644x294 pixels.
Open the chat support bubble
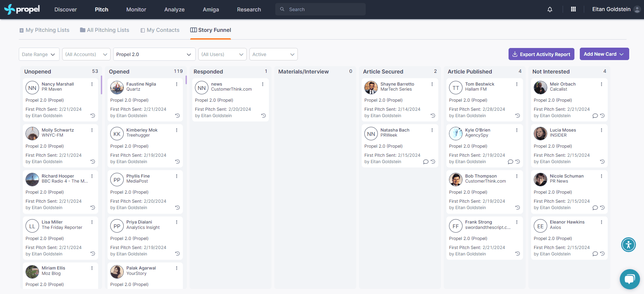(630, 279)
